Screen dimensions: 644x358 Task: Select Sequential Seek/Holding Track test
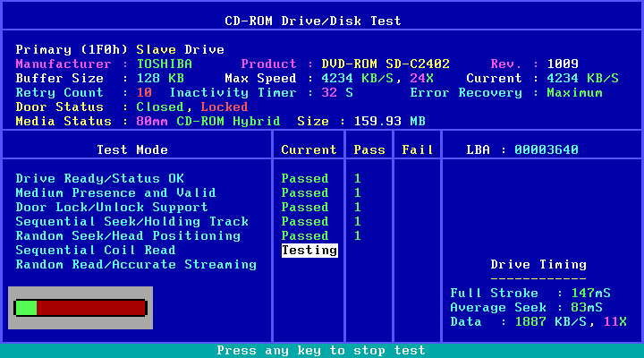tap(132, 222)
